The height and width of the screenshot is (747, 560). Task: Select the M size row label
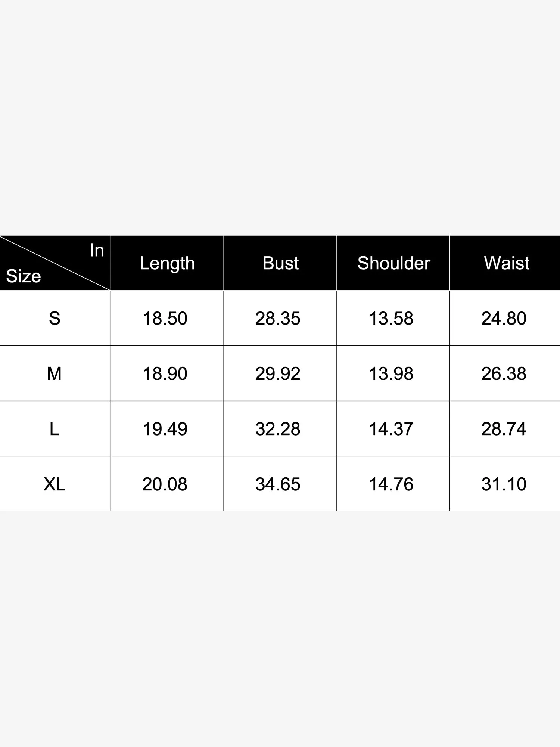click(55, 374)
